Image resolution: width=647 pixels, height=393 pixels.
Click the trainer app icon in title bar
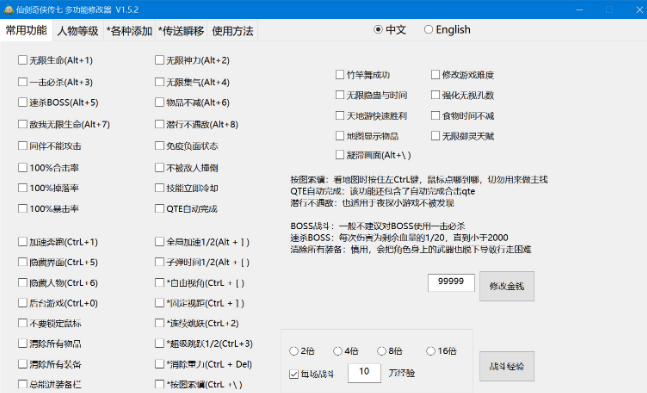pos(9,9)
